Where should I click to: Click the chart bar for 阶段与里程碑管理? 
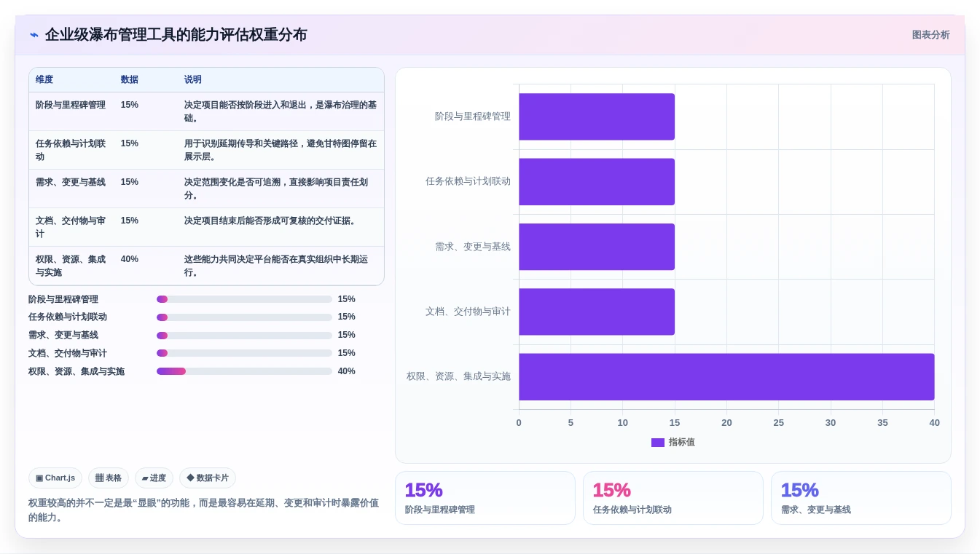coord(597,116)
